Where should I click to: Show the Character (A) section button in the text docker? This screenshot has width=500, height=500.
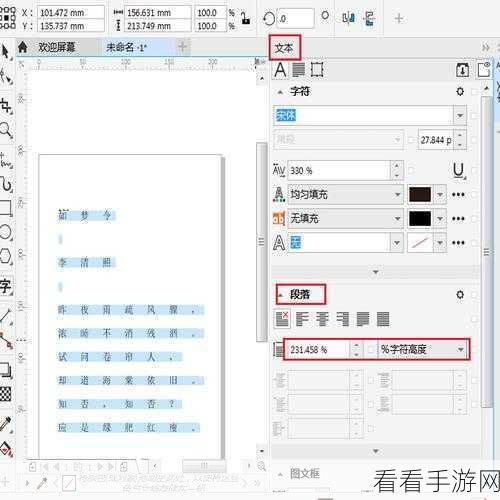click(280, 70)
